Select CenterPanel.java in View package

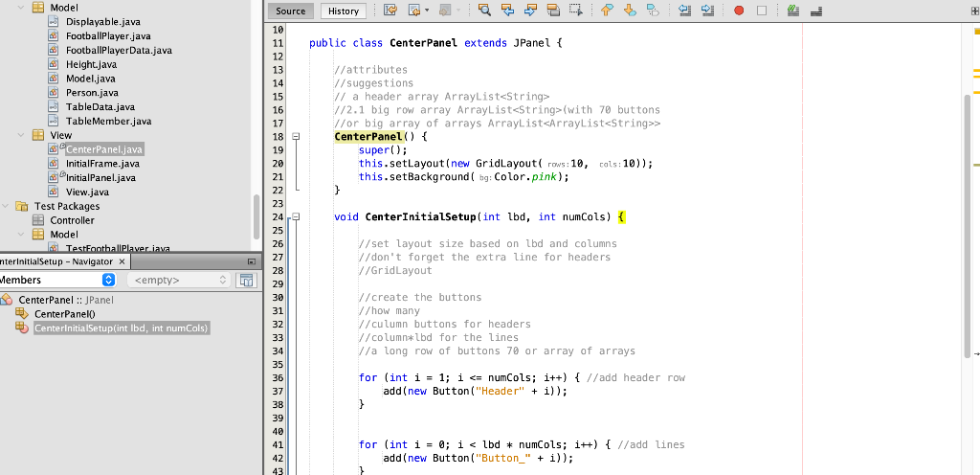click(x=103, y=149)
